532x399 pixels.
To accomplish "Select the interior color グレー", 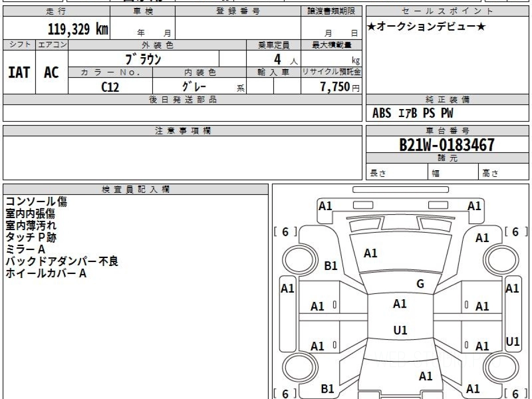I will pyautogui.click(x=195, y=86).
